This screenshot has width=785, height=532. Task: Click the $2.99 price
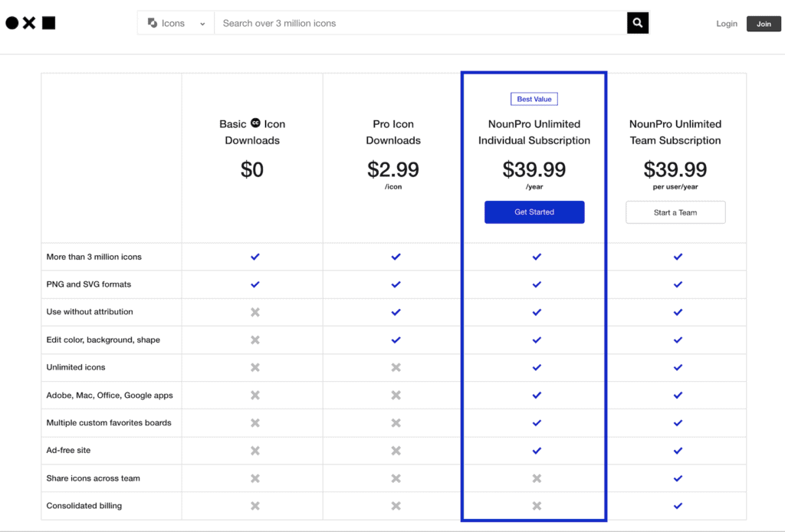(393, 169)
